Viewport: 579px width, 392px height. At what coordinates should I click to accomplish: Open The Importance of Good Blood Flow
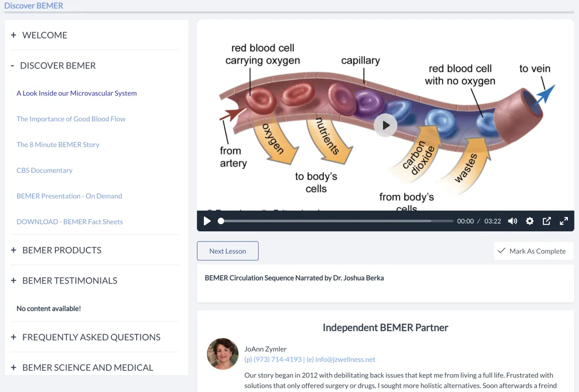click(71, 119)
